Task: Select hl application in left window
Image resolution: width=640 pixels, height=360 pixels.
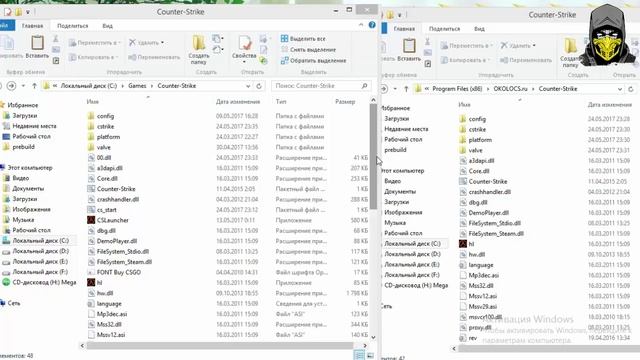Action: coord(95,282)
